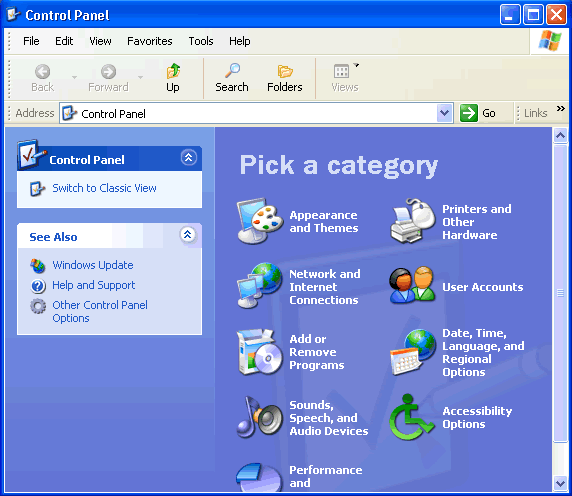Viewport: 572px width, 496px height.
Task: Click the green Go arrow button
Action: point(469,113)
